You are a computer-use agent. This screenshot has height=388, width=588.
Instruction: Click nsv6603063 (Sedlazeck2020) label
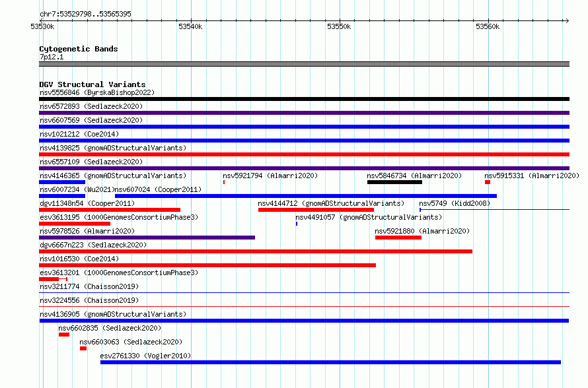pos(131,342)
